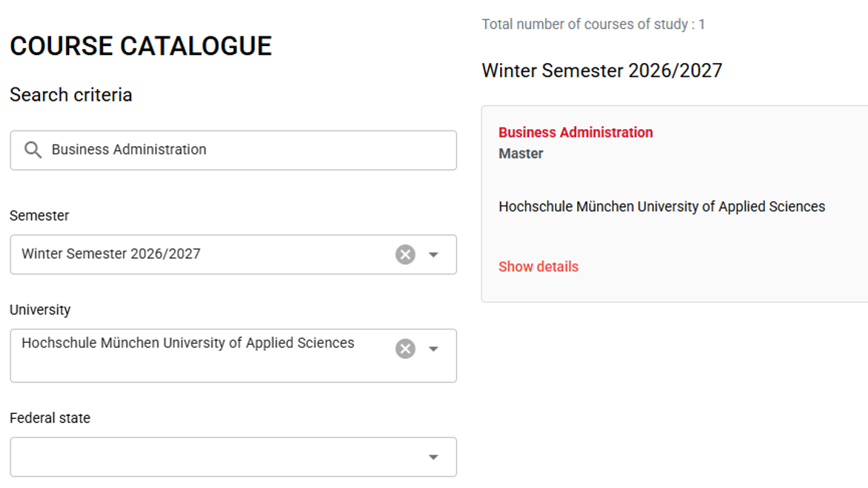Click the Master degree label in the result
This screenshot has height=488, width=868.
pos(522,154)
